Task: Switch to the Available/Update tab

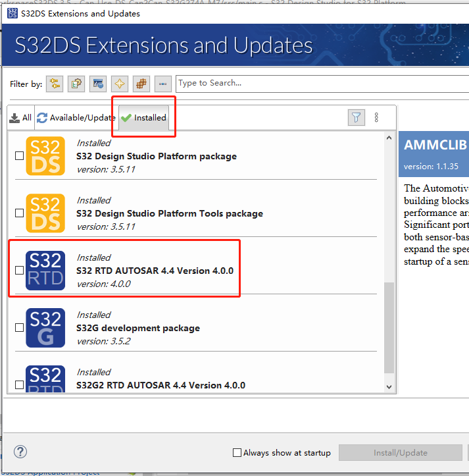Action: click(x=76, y=118)
